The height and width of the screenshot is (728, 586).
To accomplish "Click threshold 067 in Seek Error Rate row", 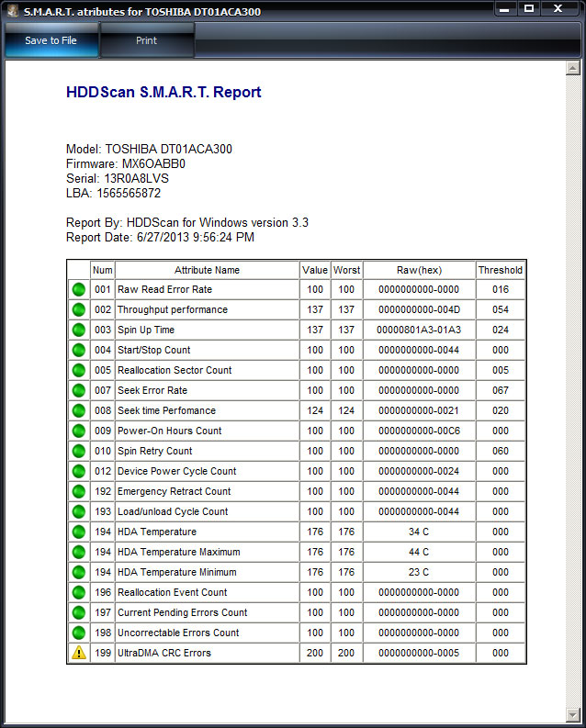I will coord(501,390).
